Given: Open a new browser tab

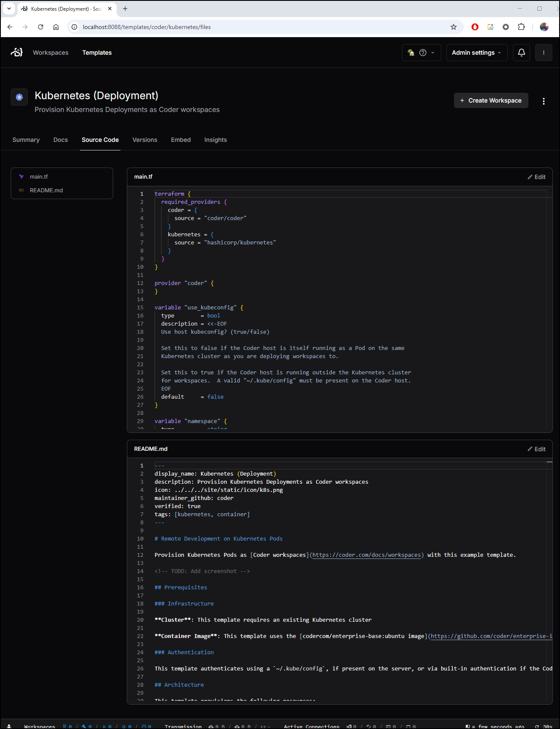Looking at the screenshot, I should 125,9.
